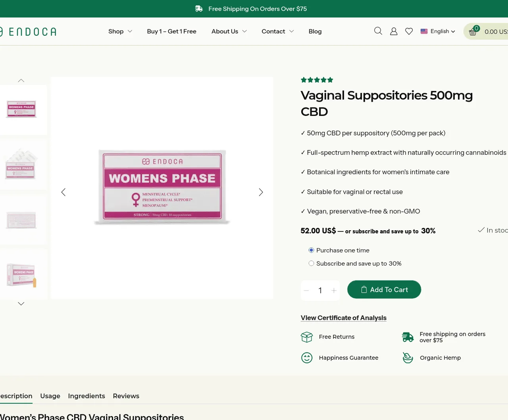Screen dimensions: 508x420
Task: Switch to the Description tab
Action: point(16,396)
